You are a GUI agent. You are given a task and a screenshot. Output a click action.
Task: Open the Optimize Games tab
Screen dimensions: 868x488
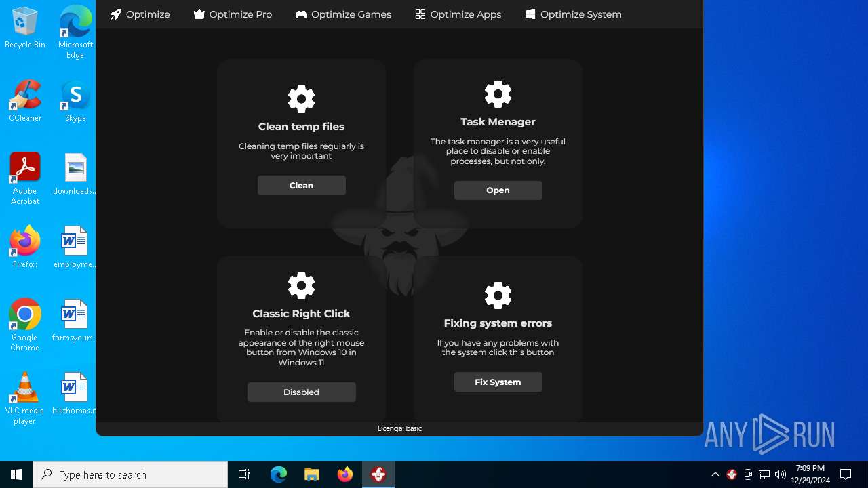(343, 14)
